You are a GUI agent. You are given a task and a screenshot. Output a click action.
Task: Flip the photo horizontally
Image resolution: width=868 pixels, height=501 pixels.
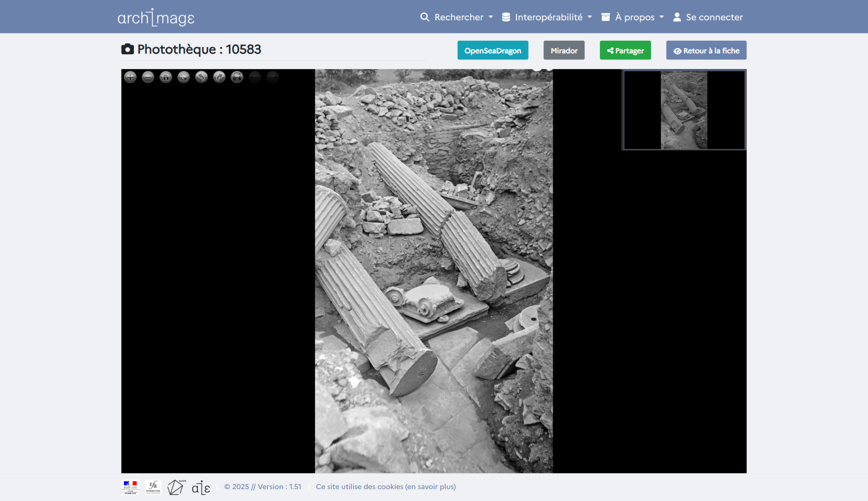237,77
